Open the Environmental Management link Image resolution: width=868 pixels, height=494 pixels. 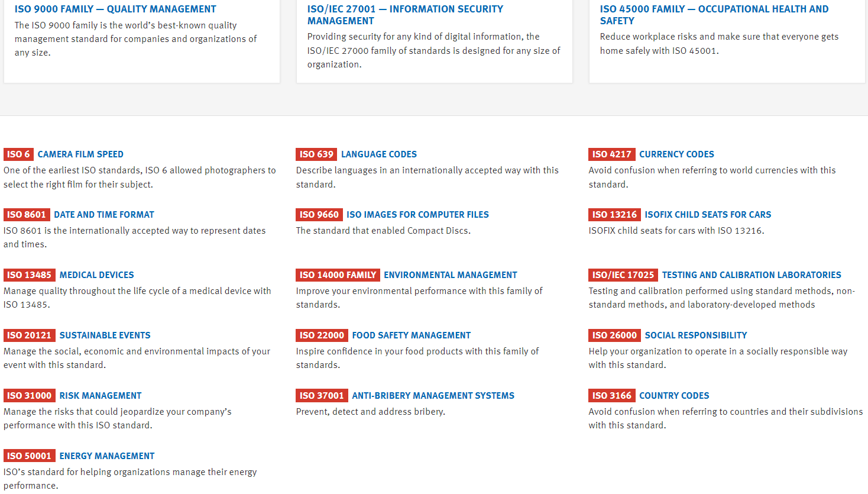(451, 275)
